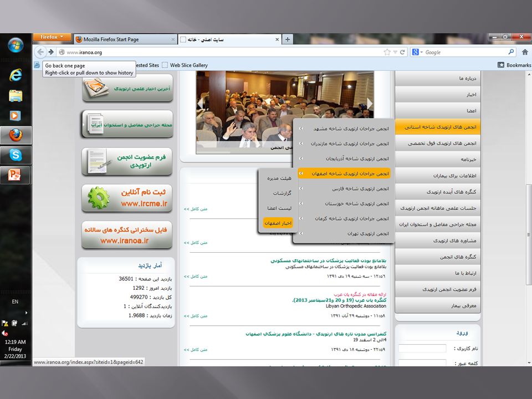Open ارتباط با ما sidebar item
The image size is (532, 399).
[x=438, y=273]
